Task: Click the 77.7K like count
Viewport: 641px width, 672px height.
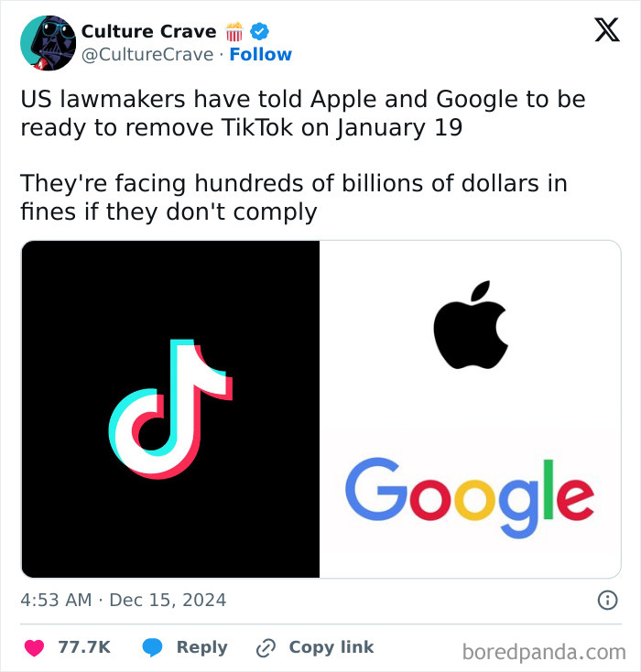Action: coord(84,647)
